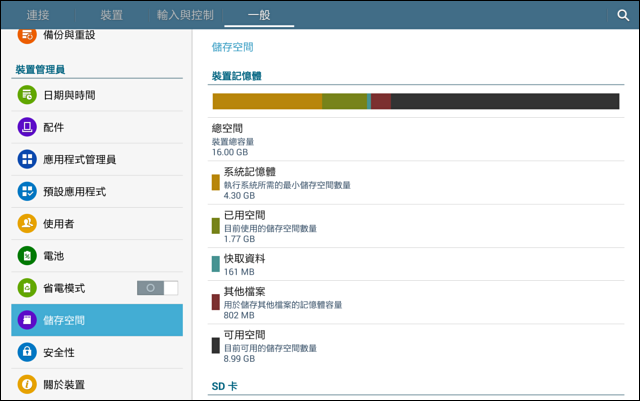Click the 關於裝置 info icon
This screenshot has width=640, height=401.
click(27, 384)
